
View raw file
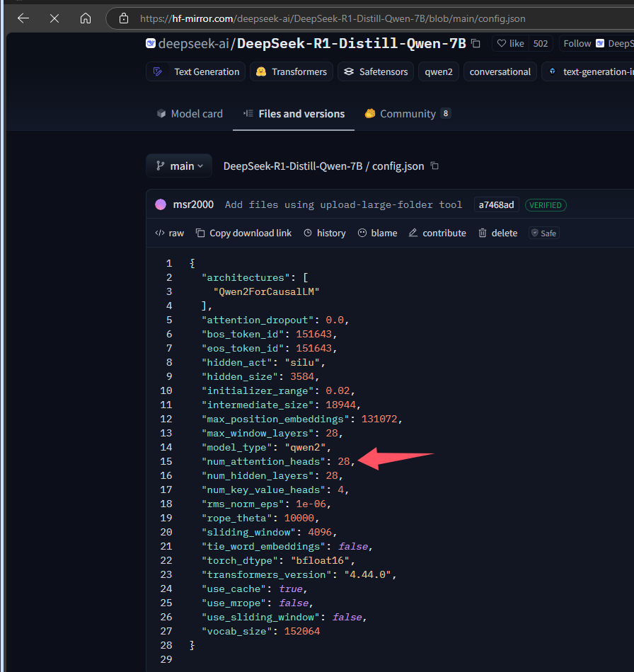[170, 233]
